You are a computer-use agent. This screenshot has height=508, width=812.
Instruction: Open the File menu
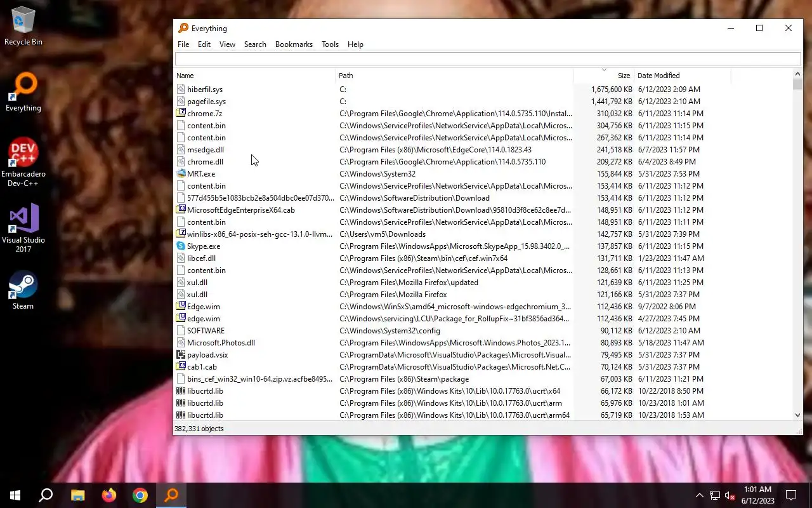coord(183,44)
